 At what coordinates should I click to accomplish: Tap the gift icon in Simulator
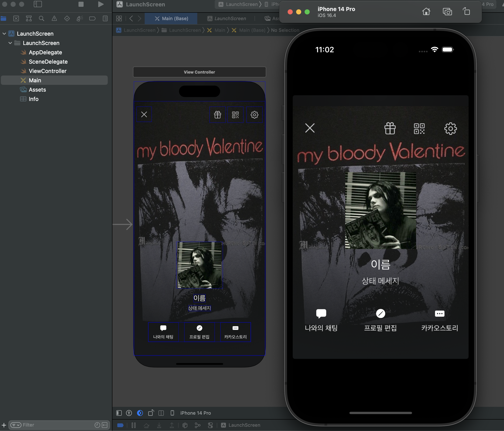(x=390, y=128)
